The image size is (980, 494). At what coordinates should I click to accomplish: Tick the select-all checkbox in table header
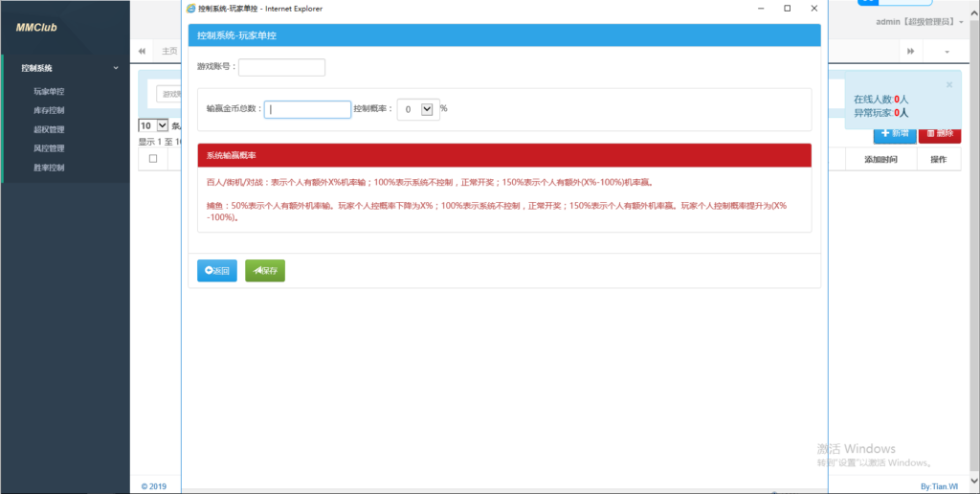coord(153,159)
